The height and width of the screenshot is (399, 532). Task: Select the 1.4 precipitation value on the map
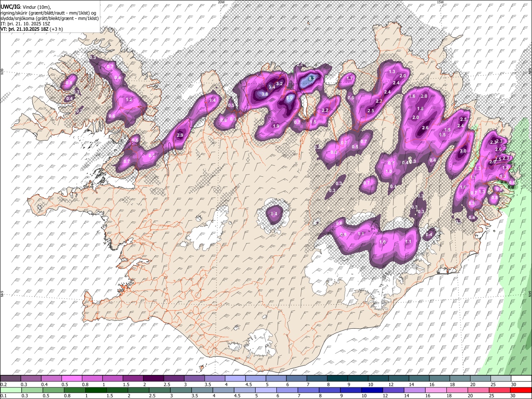tap(212, 100)
